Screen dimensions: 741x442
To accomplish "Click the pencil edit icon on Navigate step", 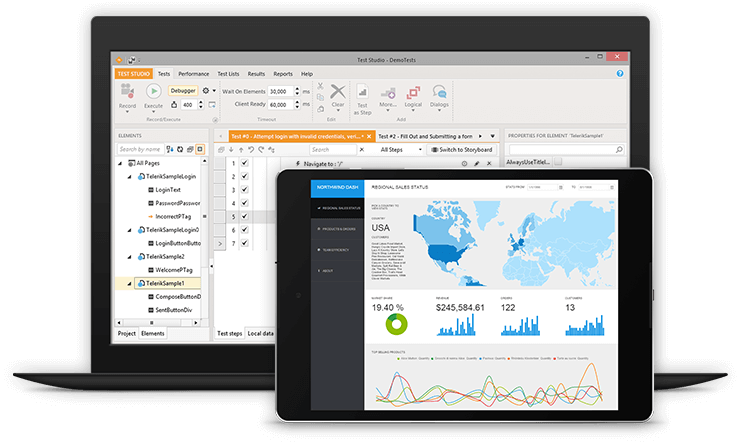I will (476, 164).
